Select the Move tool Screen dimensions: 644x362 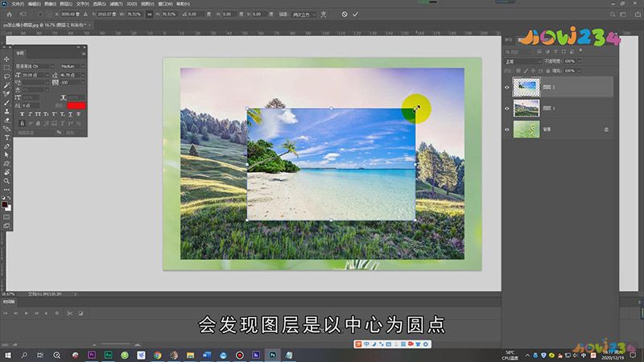coord(6,59)
